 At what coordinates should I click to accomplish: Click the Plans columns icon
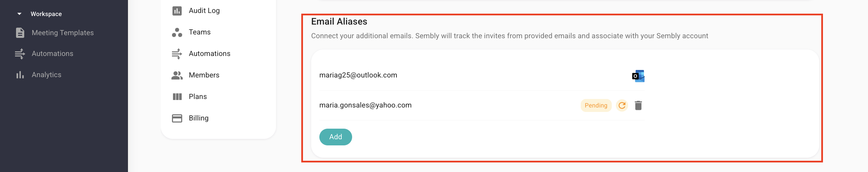pyautogui.click(x=177, y=97)
